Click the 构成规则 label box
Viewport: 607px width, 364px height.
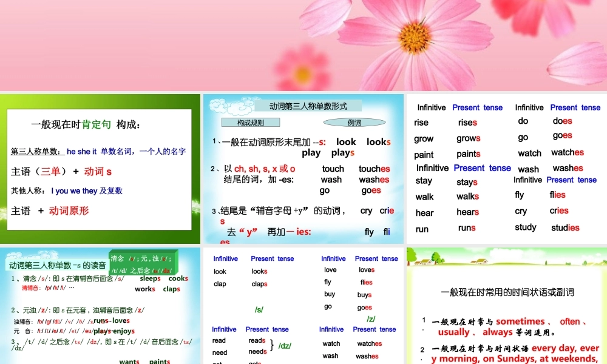click(x=251, y=123)
